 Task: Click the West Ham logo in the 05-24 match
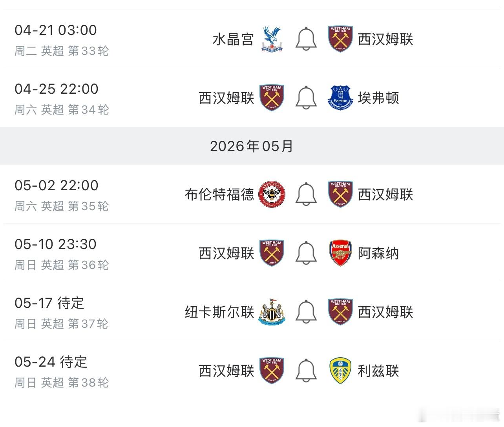271,371
